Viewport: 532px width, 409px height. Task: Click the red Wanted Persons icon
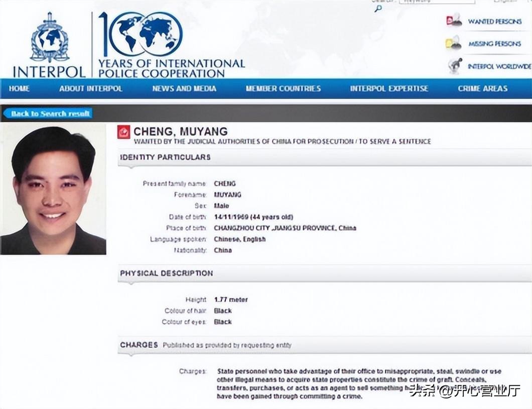(454, 21)
